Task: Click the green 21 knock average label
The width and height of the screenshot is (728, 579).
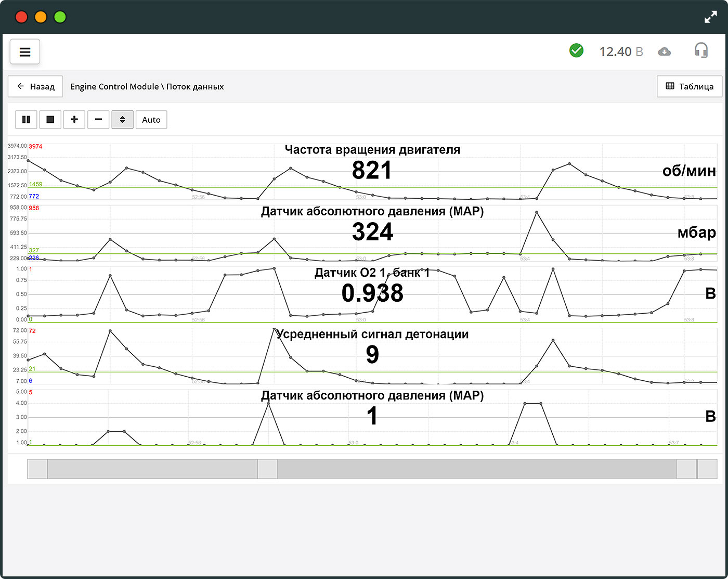Action: tap(32, 369)
